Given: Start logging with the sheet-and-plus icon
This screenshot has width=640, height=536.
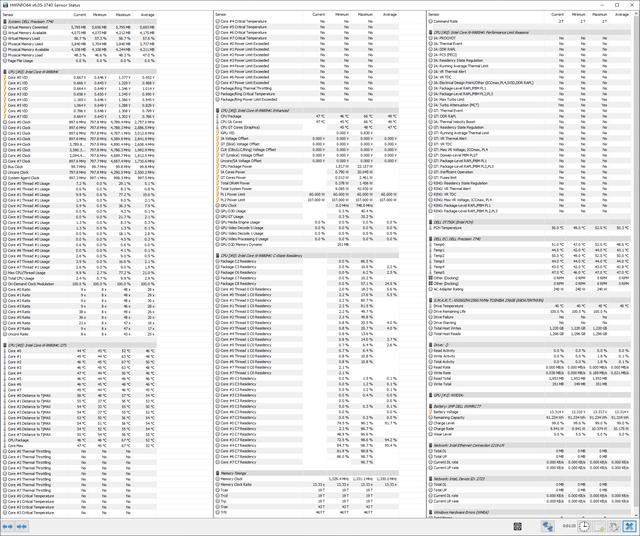Looking at the screenshot, I should pyautogui.click(x=600, y=526).
